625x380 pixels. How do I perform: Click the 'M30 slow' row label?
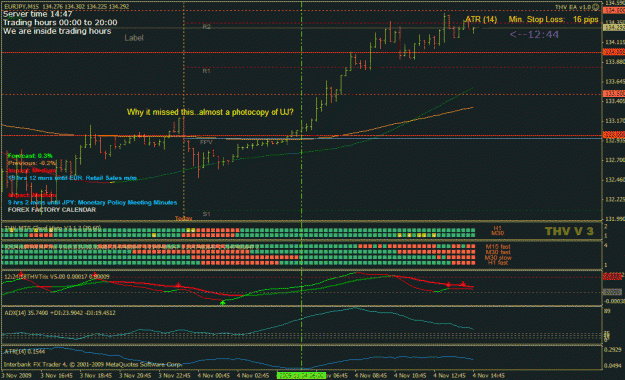(x=498, y=258)
